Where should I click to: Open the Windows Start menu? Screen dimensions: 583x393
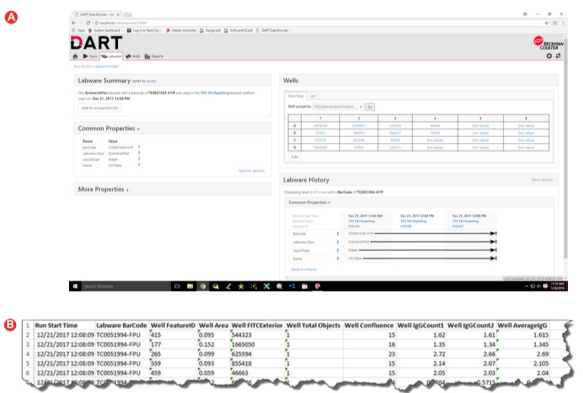click(x=75, y=286)
